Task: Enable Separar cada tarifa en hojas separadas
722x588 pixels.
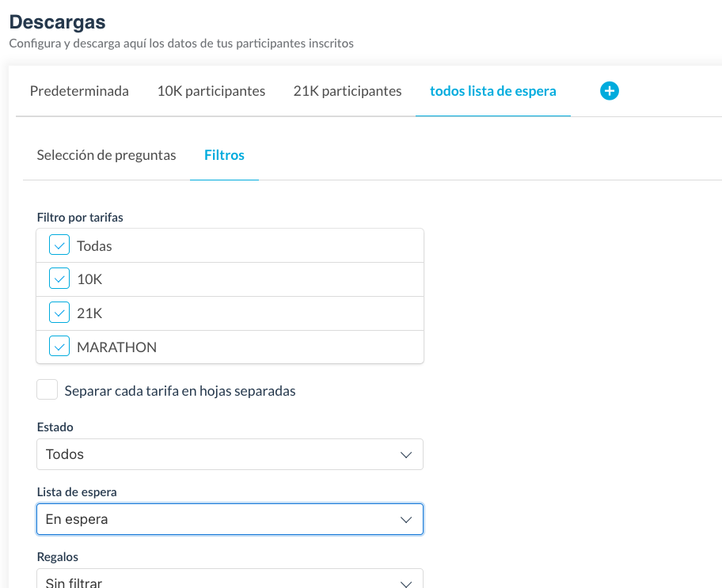Action: coord(47,390)
